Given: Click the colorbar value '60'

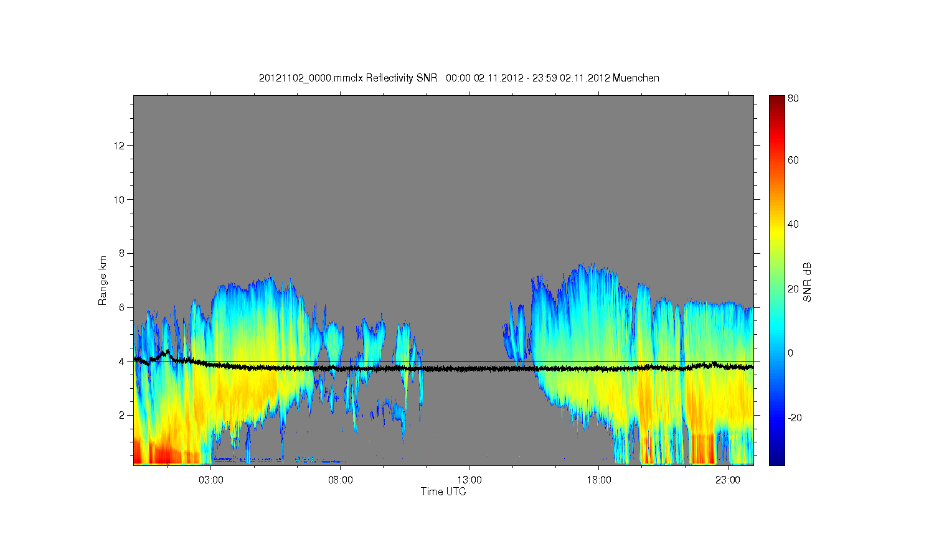Looking at the screenshot, I should pos(793,160).
